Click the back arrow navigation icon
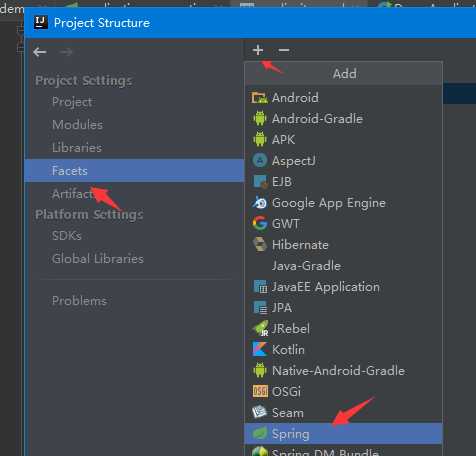The height and width of the screenshot is (456, 476). tap(40, 52)
